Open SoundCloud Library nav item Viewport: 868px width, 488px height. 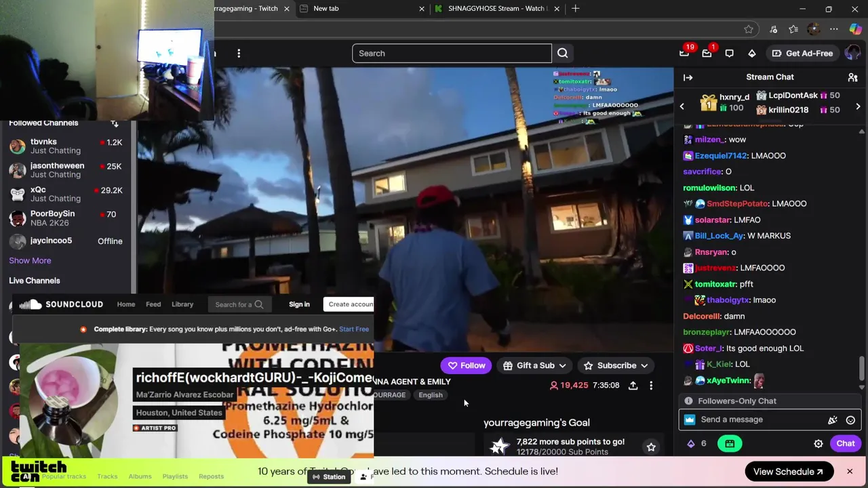point(182,304)
